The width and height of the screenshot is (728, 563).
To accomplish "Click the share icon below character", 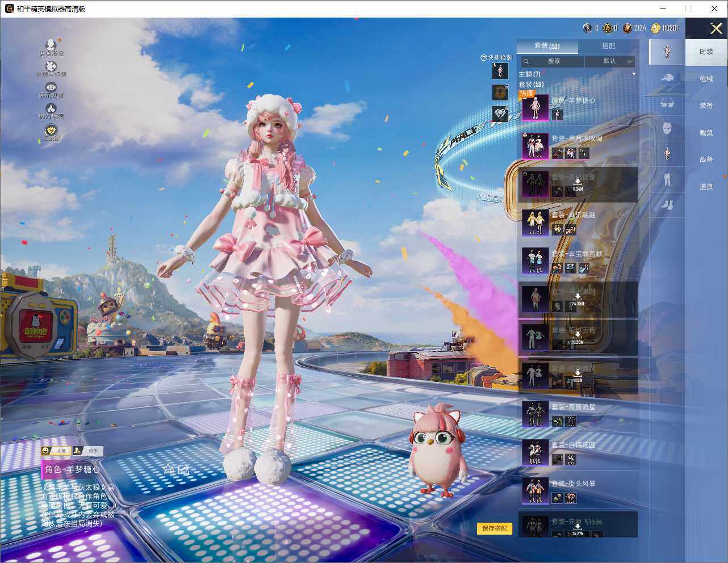I will 183,469.
